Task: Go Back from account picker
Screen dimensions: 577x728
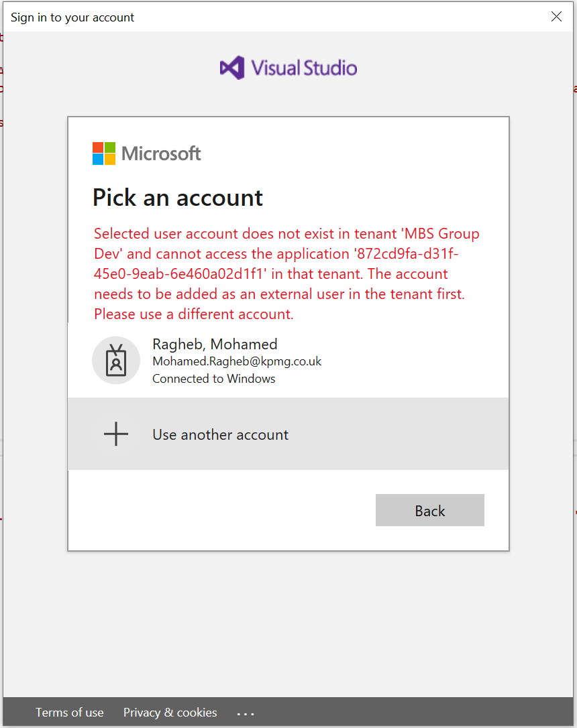Action: tap(429, 510)
